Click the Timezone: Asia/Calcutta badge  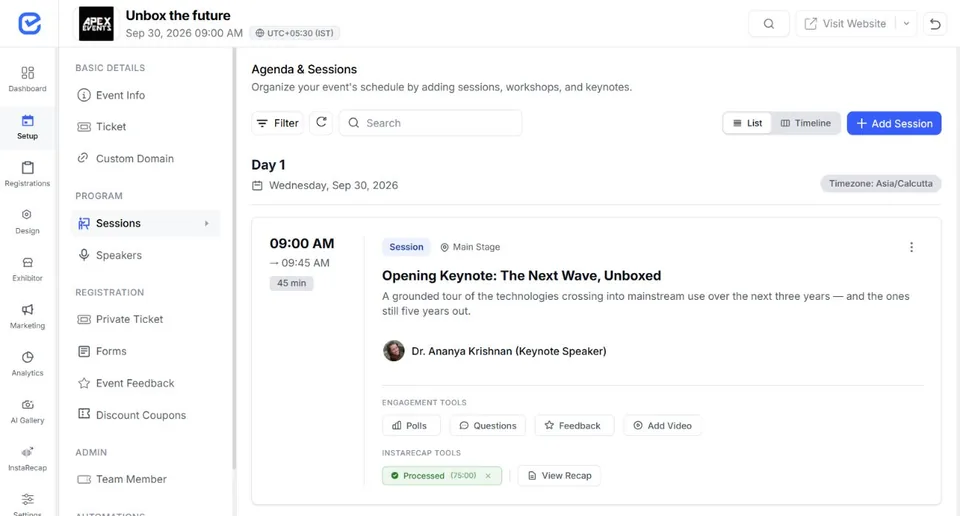pyautogui.click(x=880, y=184)
